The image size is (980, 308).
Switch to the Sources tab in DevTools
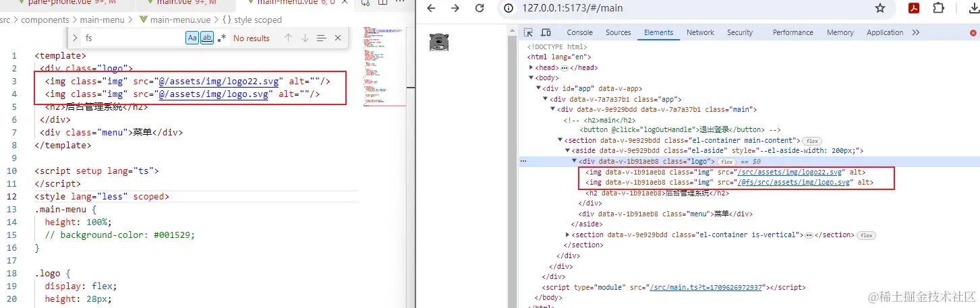point(618,32)
